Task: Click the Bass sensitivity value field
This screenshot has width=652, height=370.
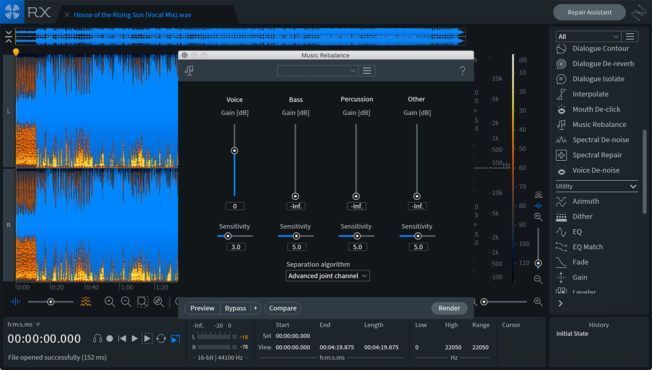Action: point(296,247)
